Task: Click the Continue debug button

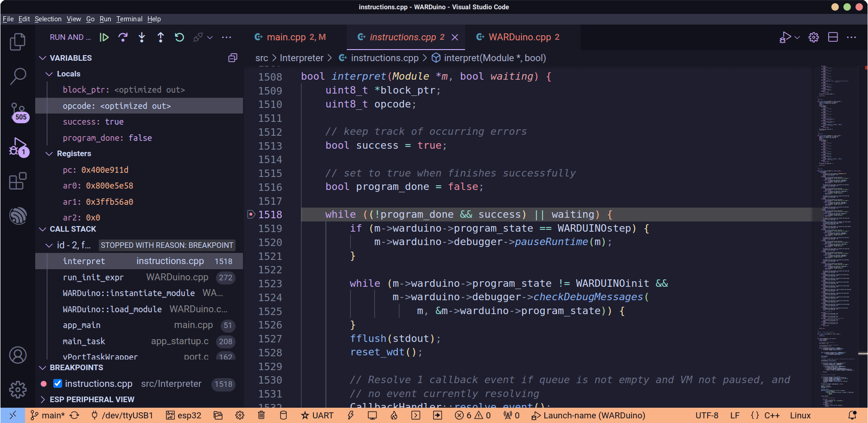Action: coord(104,38)
